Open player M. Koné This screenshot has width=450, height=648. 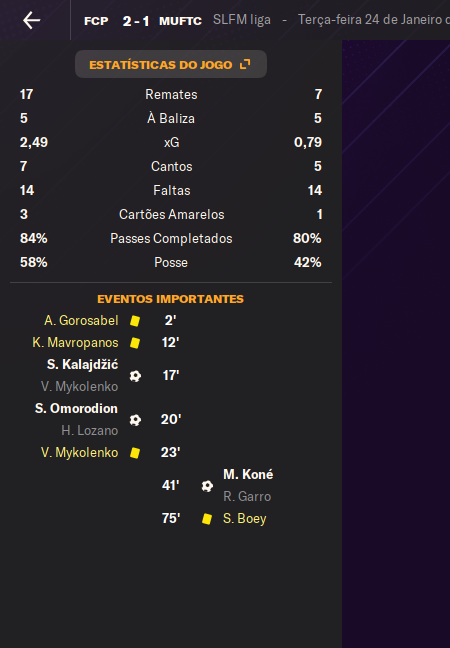tap(248, 474)
